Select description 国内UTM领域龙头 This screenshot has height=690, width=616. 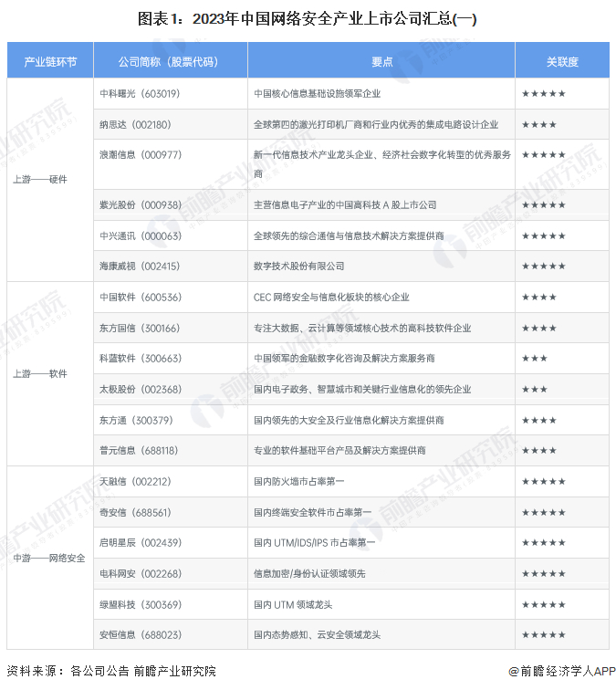coord(293,604)
